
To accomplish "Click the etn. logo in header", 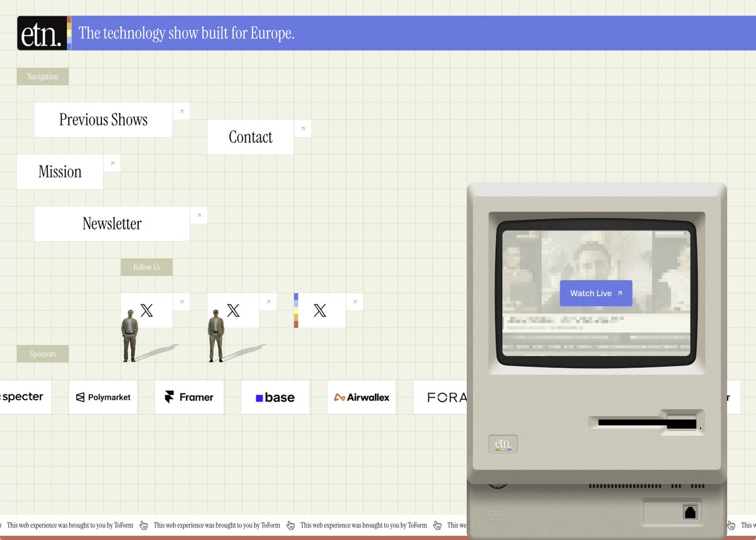I will [44, 33].
